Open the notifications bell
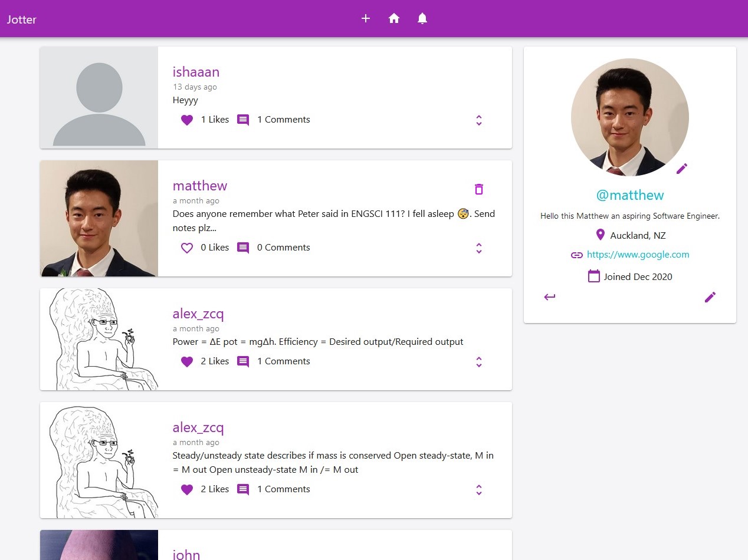This screenshot has height=560, width=748. (422, 18)
